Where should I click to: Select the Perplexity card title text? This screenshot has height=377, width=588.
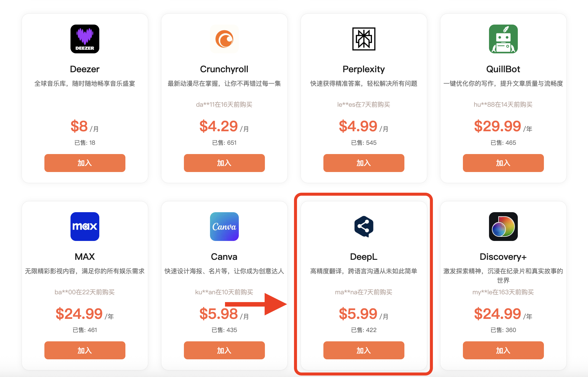coord(364,69)
